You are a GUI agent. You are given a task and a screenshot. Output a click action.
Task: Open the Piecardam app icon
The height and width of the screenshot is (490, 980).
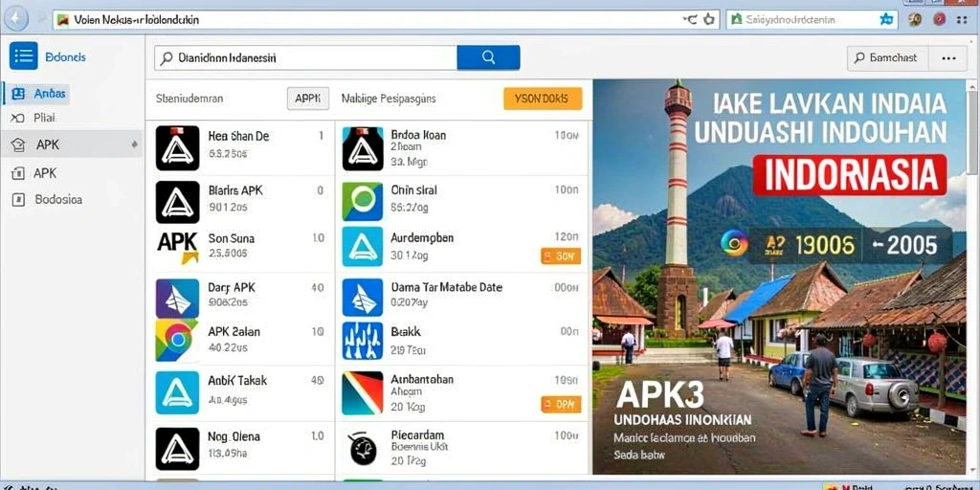363,449
